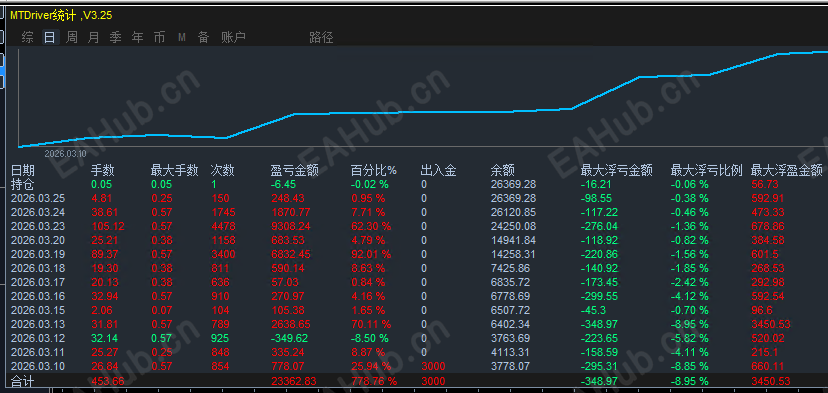Click deposit 3000 in 2026.03.10 row

(433, 367)
